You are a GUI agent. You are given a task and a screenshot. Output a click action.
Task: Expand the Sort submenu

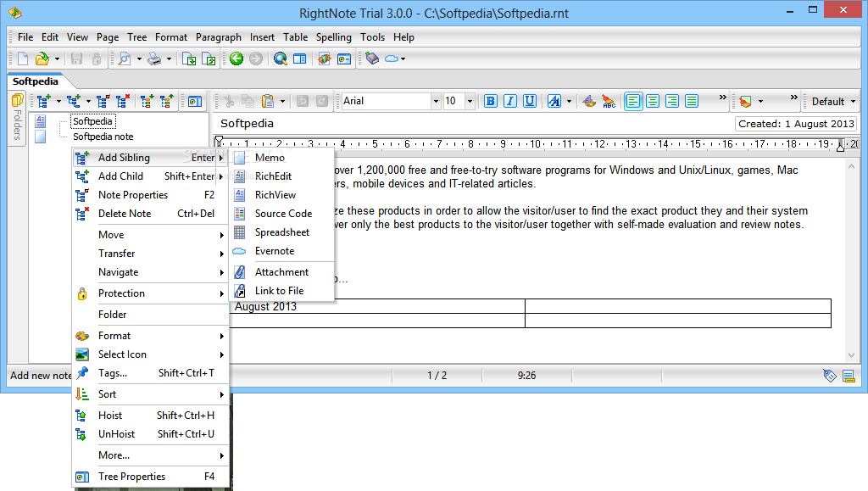pyautogui.click(x=151, y=394)
